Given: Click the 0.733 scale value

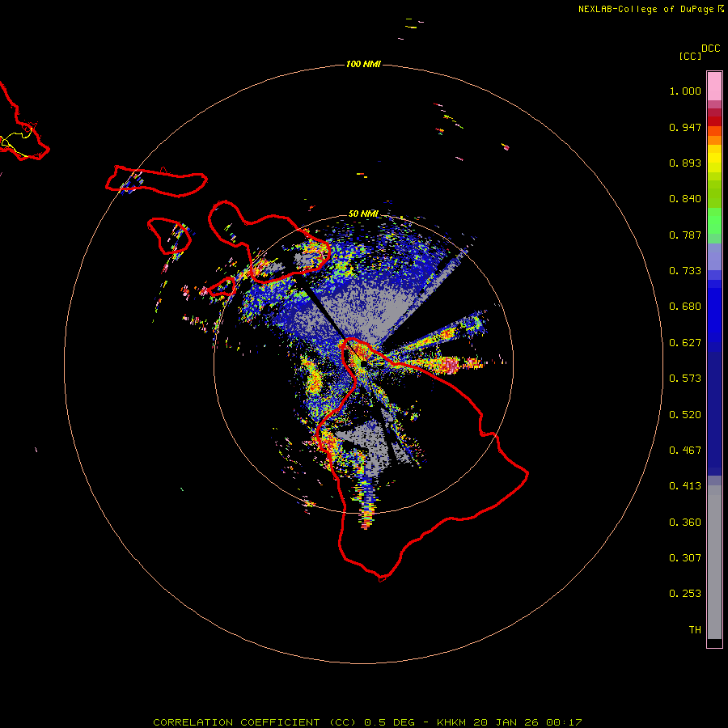Looking at the screenshot, I should tap(685, 271).
